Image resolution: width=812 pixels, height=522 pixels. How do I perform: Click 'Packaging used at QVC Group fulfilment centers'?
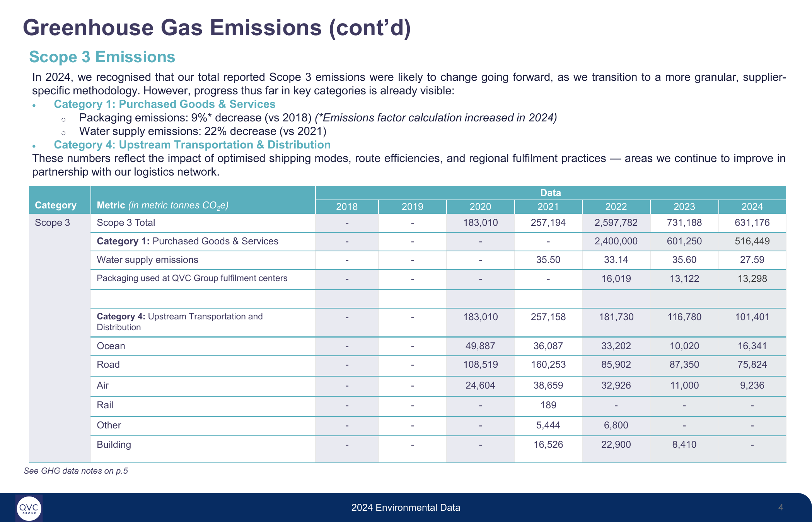click(192, 278)
